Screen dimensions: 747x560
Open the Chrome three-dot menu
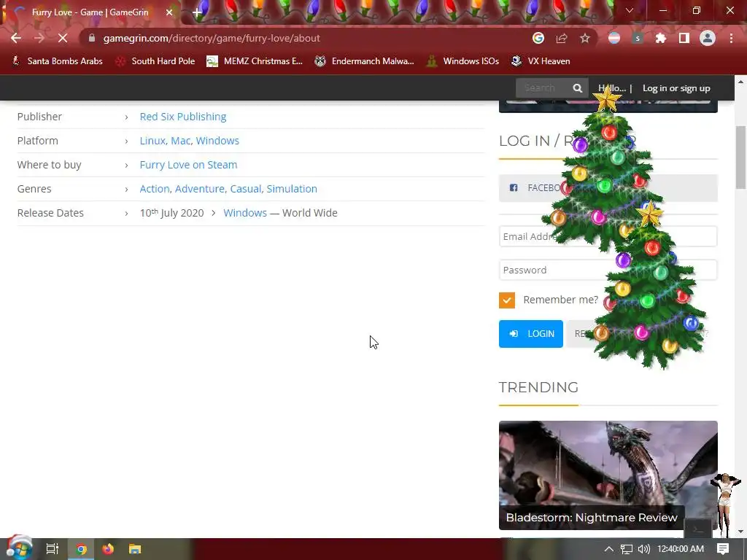click(x=731, y=38)
